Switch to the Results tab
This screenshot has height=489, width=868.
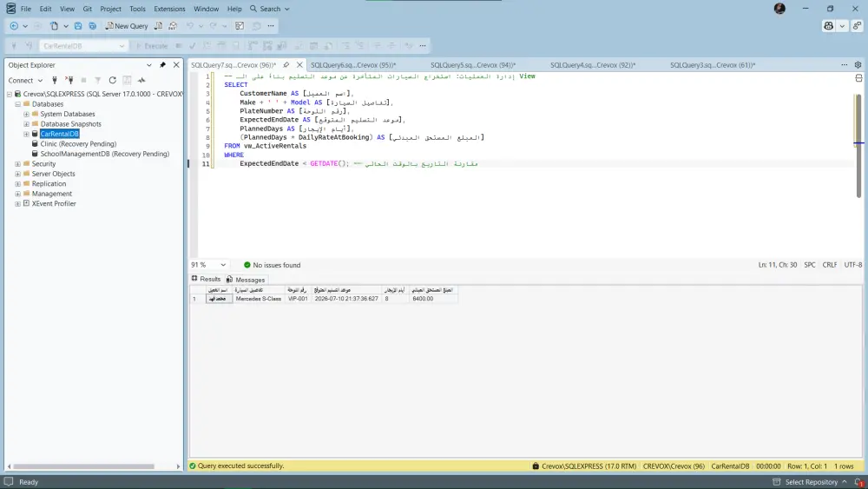(x=206, y=279)
